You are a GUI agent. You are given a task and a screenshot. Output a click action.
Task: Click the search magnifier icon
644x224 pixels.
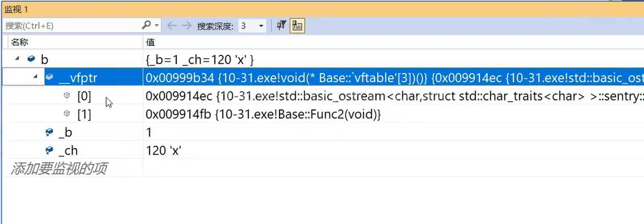point(146,26)
